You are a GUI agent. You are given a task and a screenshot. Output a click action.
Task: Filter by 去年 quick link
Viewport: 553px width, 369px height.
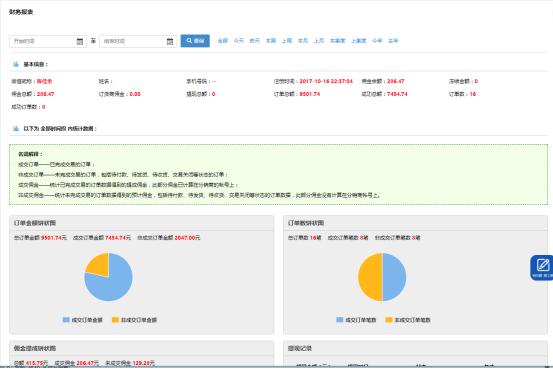click(x=393, y=41)
